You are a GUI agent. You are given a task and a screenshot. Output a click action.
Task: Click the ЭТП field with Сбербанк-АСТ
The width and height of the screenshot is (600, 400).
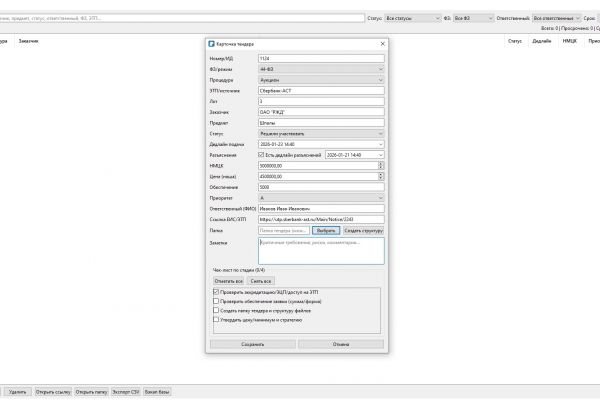tap(321, 91)
